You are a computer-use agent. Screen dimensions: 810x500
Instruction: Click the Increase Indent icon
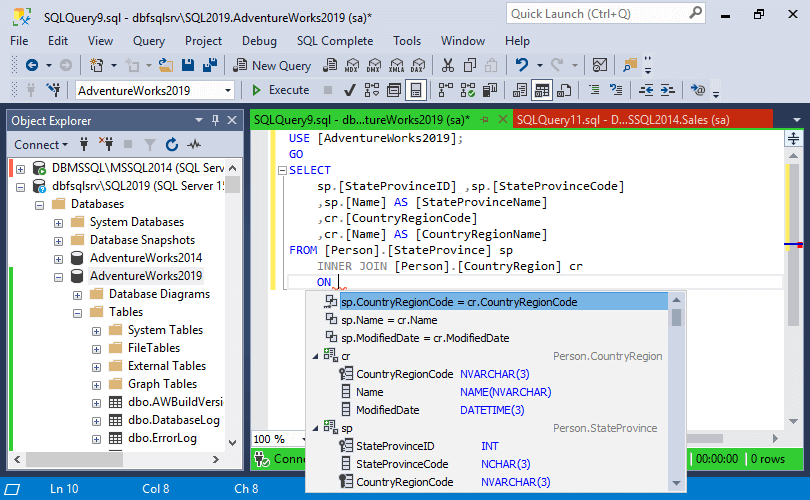click(667, 90)
